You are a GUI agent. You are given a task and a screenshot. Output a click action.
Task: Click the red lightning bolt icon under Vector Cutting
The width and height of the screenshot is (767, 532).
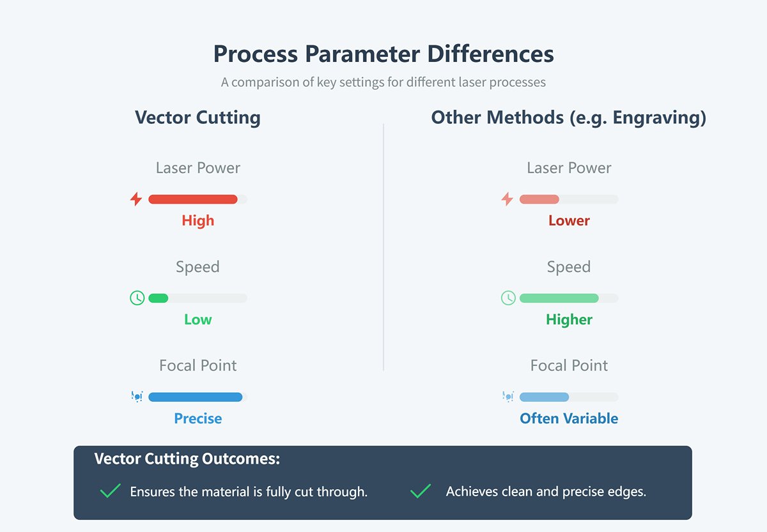(x=136, y=199)
